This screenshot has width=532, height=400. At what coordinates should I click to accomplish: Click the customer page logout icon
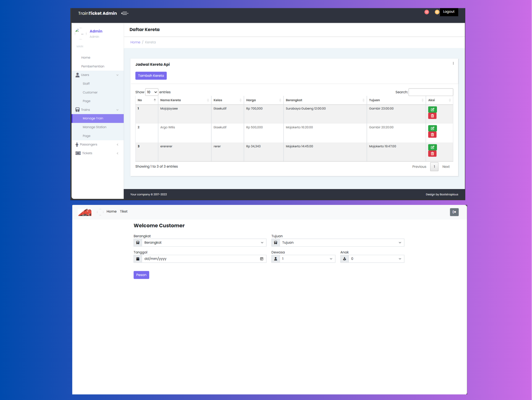454,212
